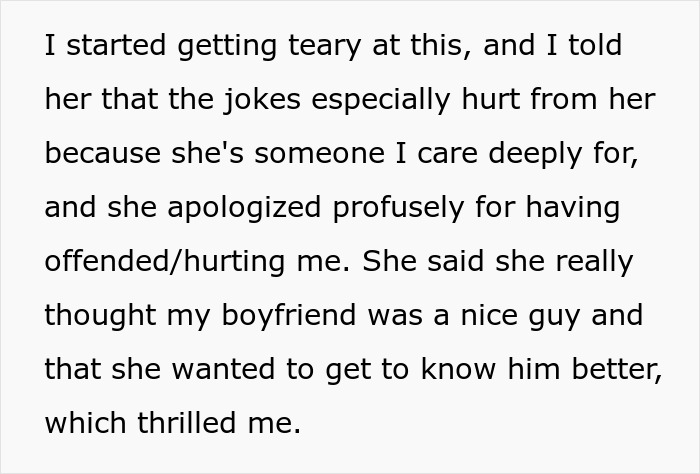Screen dimensions: 700x474
Task: Click the word "because"
Action: [x=101, y=154]
